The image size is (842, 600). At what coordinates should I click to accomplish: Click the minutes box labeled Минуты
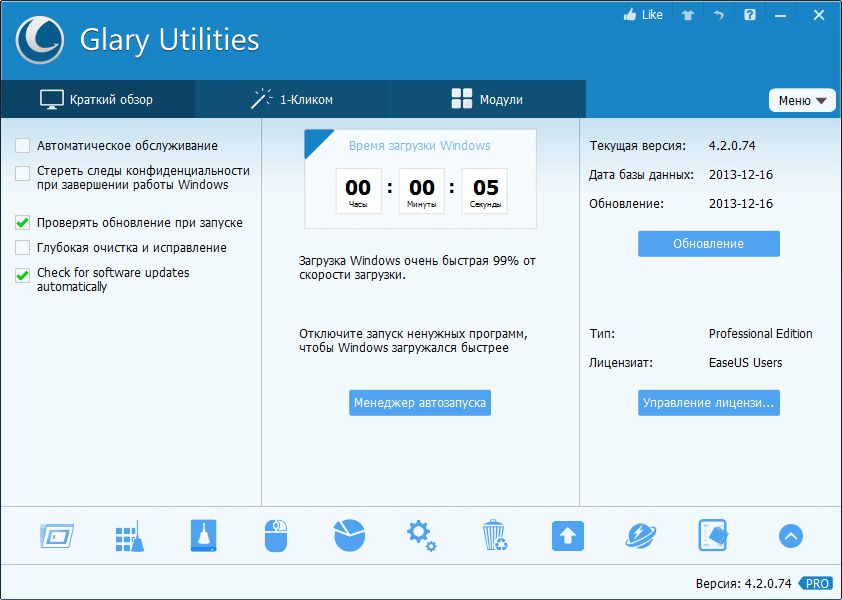[x=422, y=191]
